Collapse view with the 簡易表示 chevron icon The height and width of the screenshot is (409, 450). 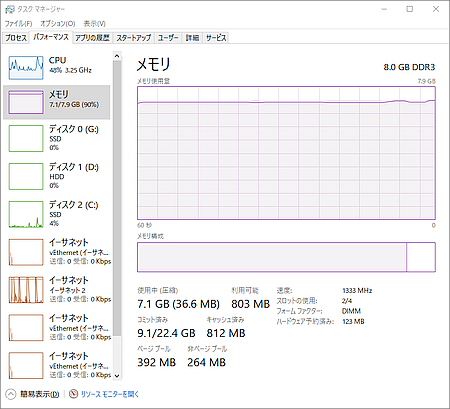coord(11,394)
